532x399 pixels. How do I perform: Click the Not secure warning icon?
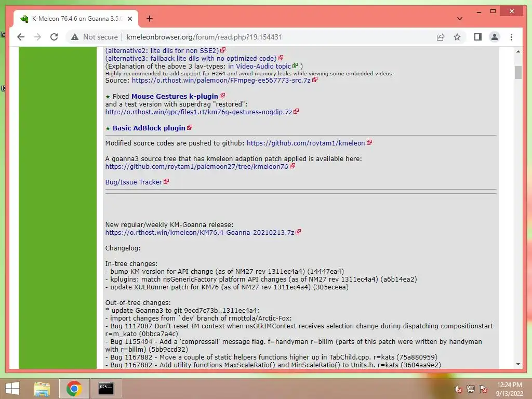pyautogui.click(x=75, y=37)
